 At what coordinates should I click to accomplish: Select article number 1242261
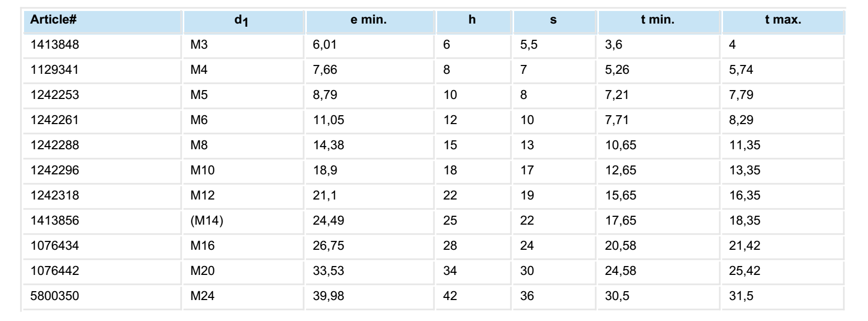pos(54,120)
